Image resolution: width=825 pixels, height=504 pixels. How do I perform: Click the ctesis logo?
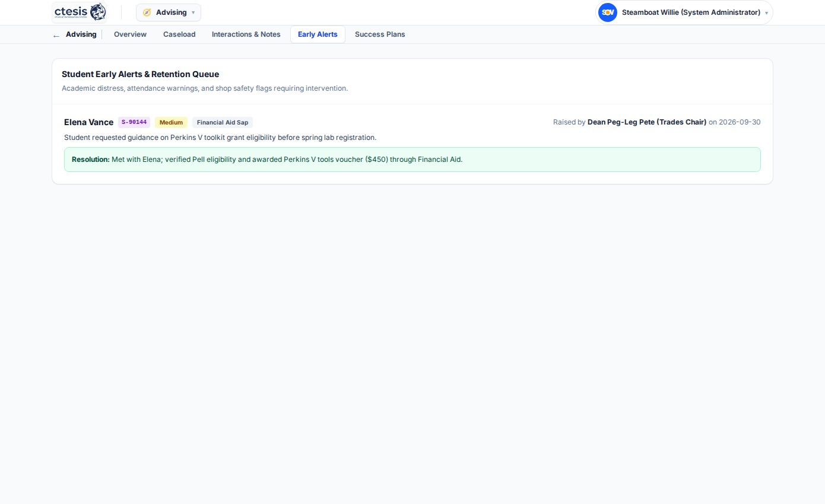pyautogui.click(x=80, y=12)
